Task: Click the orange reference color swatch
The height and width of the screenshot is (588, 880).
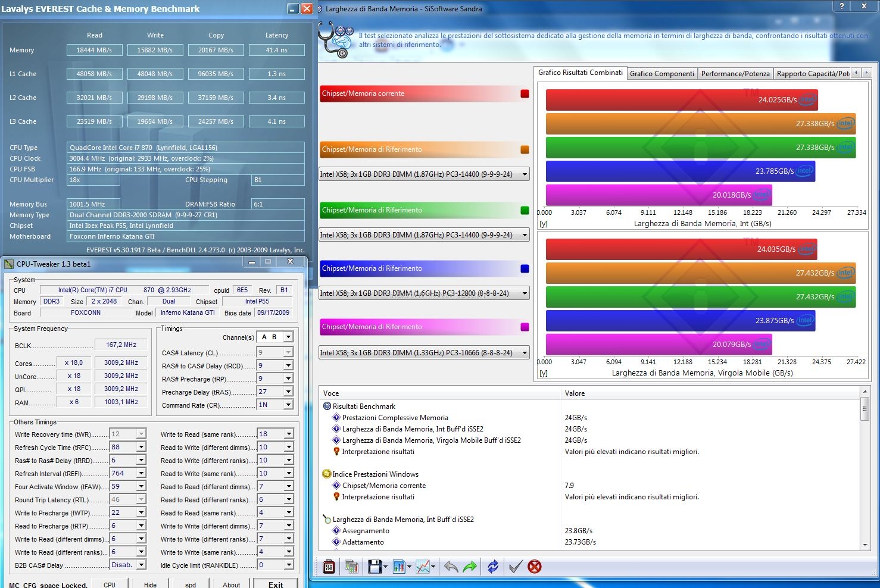Action: pos(525,149)
